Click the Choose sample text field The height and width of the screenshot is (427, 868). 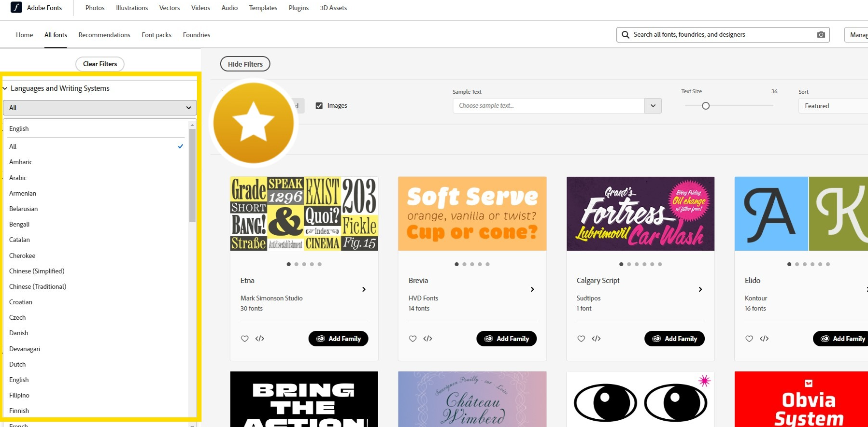click(x=549, y=106)
